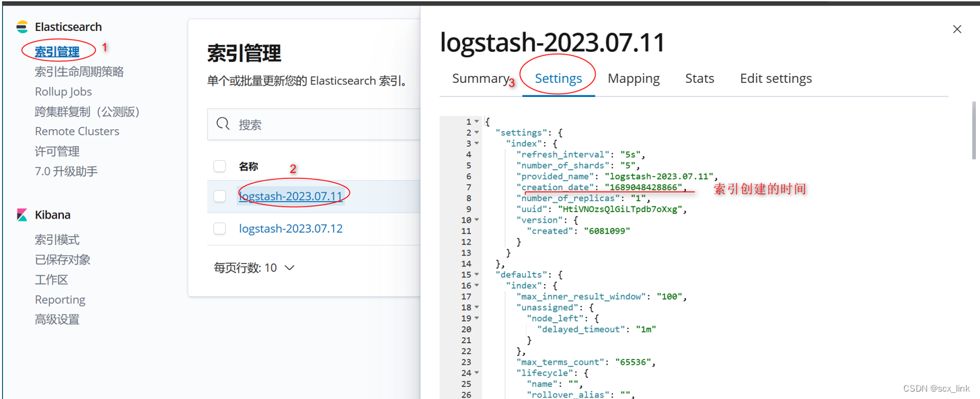Close the logstash-2023.07.11 detail flyout
This screenshot has width=980, height=399.
tap(957, 29)
